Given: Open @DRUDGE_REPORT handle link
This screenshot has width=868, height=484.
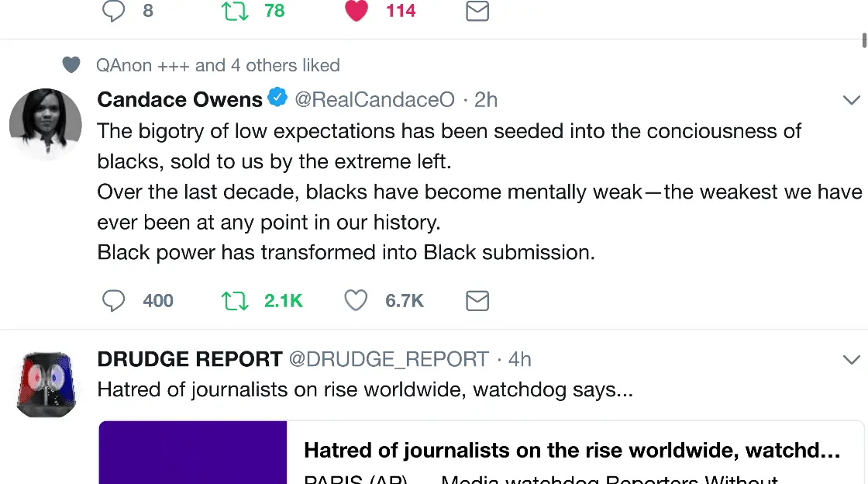Looking at the screenshot, I should tap(388, 359).
